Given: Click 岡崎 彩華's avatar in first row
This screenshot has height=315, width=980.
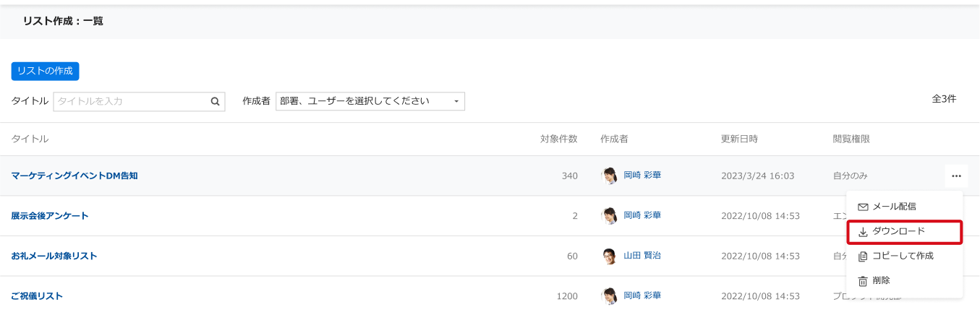Looking at the screenshot, I should click(610, 176).
